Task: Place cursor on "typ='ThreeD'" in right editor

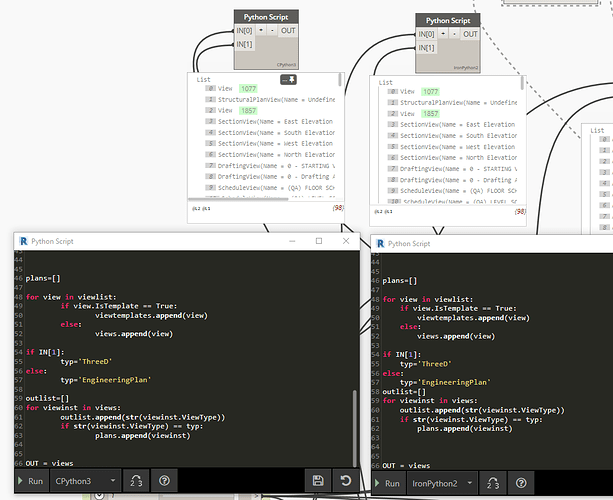Action: pos(426,364)
